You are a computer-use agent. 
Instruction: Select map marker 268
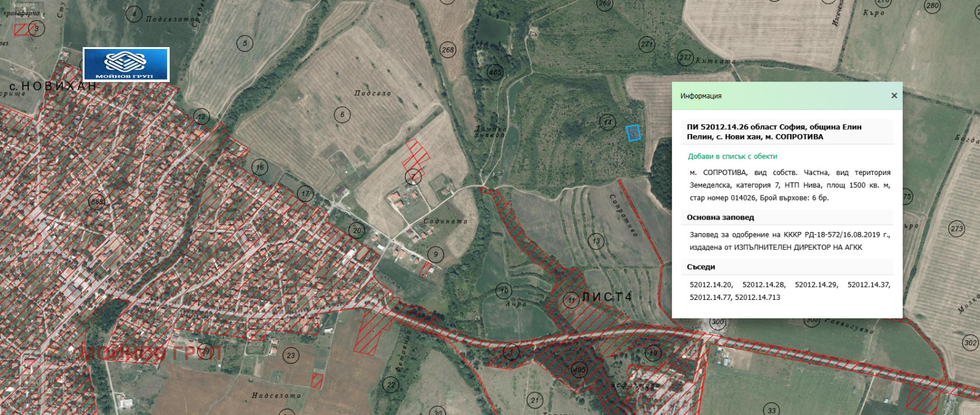click(448, 50)
